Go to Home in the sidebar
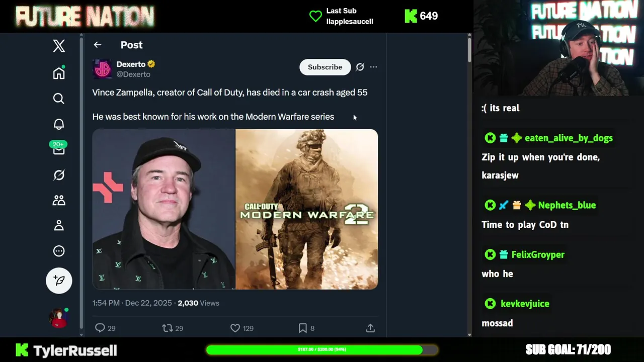 coord(59,73)
